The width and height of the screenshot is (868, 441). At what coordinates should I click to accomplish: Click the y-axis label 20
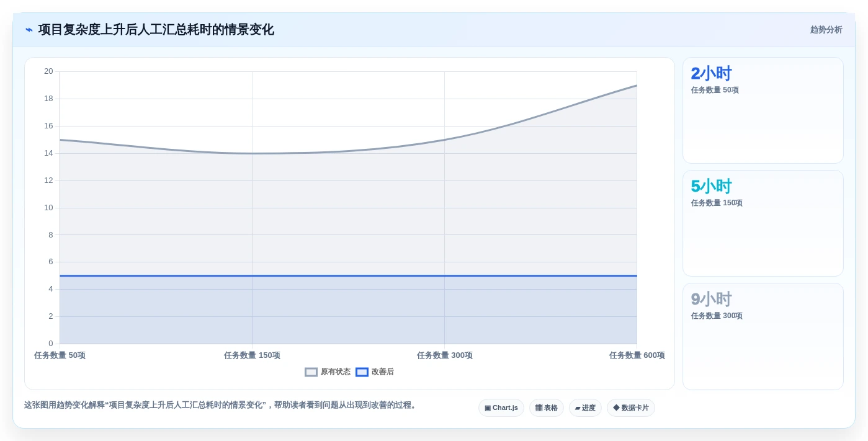[x=48, y=71]
